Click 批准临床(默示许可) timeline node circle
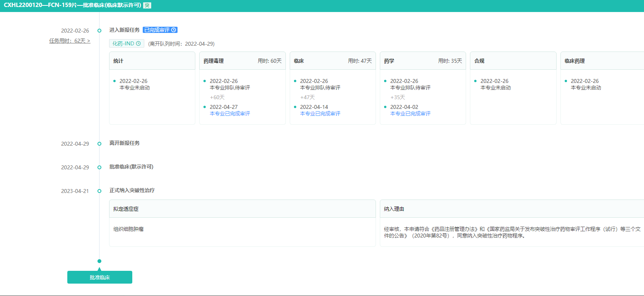This screenshot has width=644, height=296. [x=99, y=167]
